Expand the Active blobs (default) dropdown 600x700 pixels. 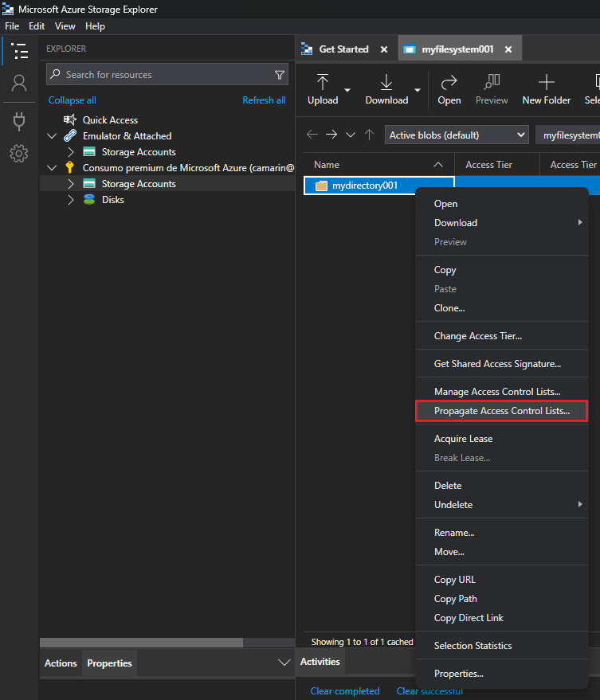(457, 135)
